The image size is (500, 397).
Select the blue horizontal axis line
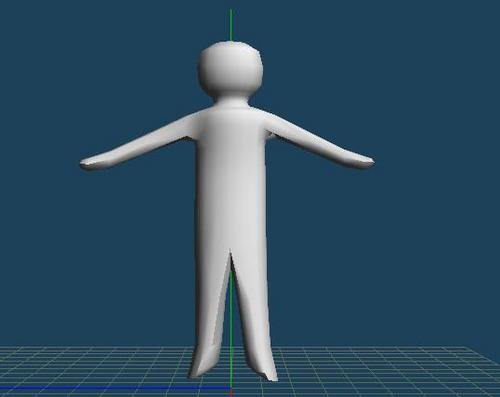(x=115, y=388)
